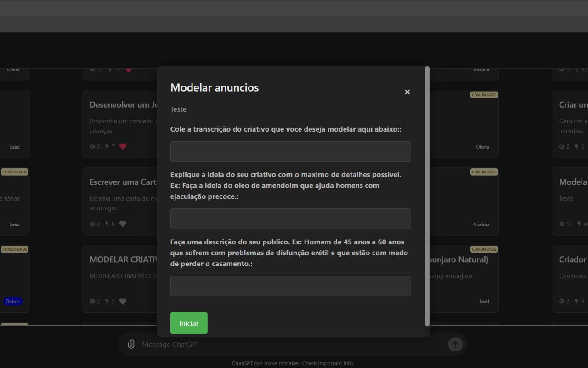Click the Proponha um conceito description text
Screen dimensions: 588x368
point(123,126)
